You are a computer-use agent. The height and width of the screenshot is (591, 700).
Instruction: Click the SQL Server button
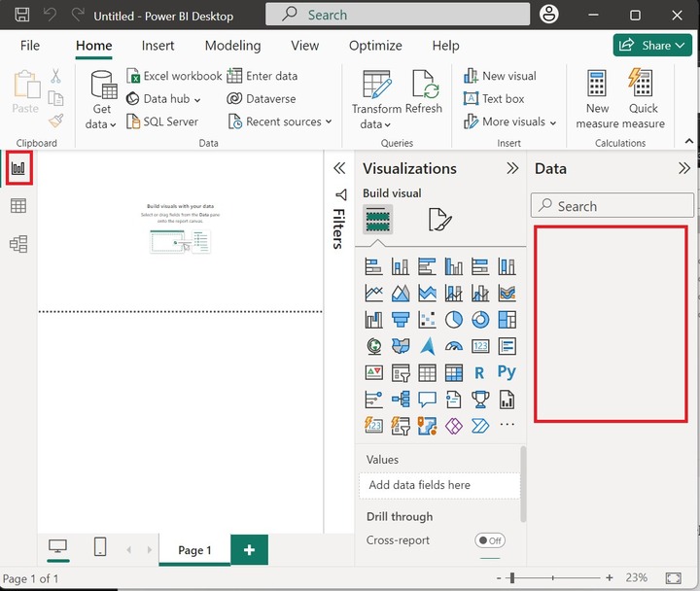[162, 122]
